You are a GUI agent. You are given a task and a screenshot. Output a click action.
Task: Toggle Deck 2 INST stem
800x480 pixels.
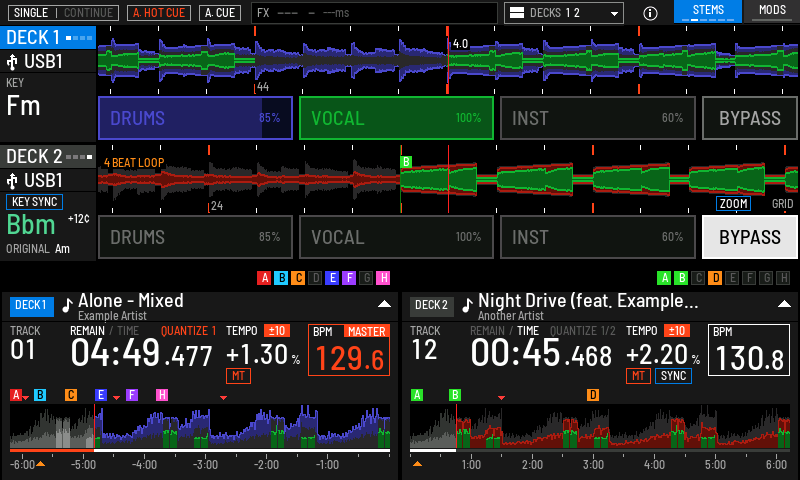tap(597, 237)
